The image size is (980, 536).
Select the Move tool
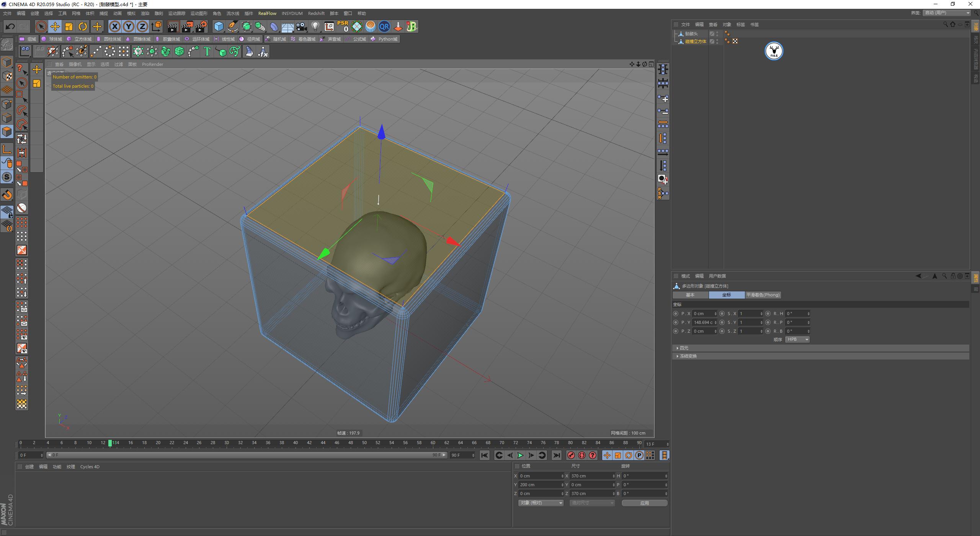coord(56,26)
